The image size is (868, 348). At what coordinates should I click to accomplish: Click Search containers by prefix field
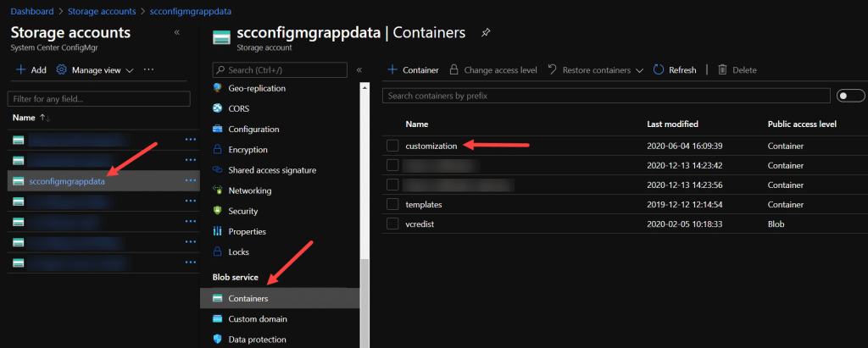point(606,96)
